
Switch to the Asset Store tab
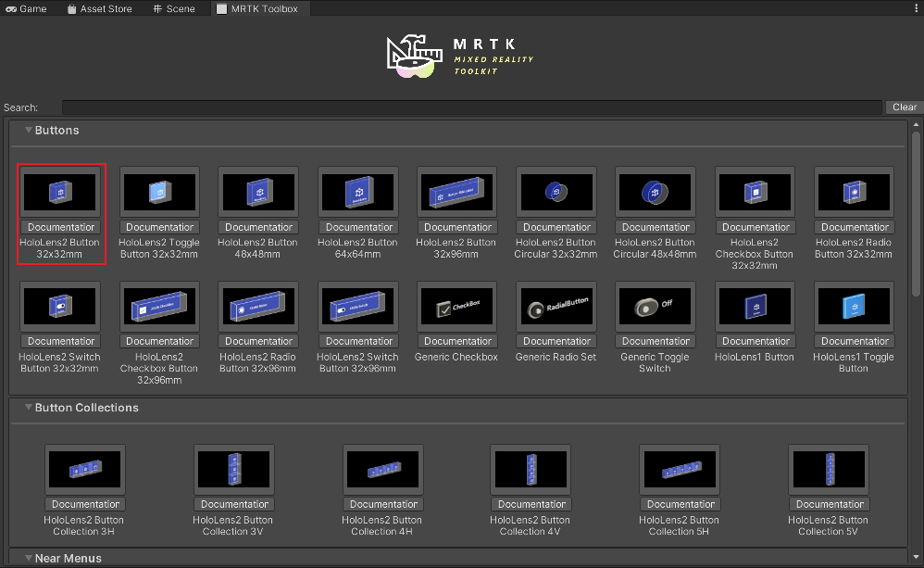point(100,9)
